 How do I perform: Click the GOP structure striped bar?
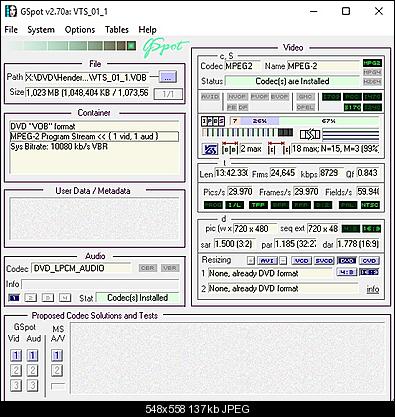(x=247, y=133)
